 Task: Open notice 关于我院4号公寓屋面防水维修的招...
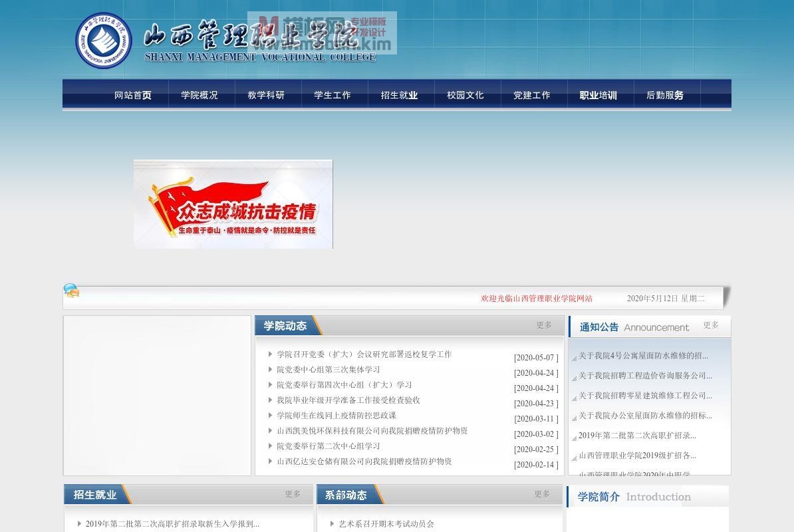click(x=643, y=356)
